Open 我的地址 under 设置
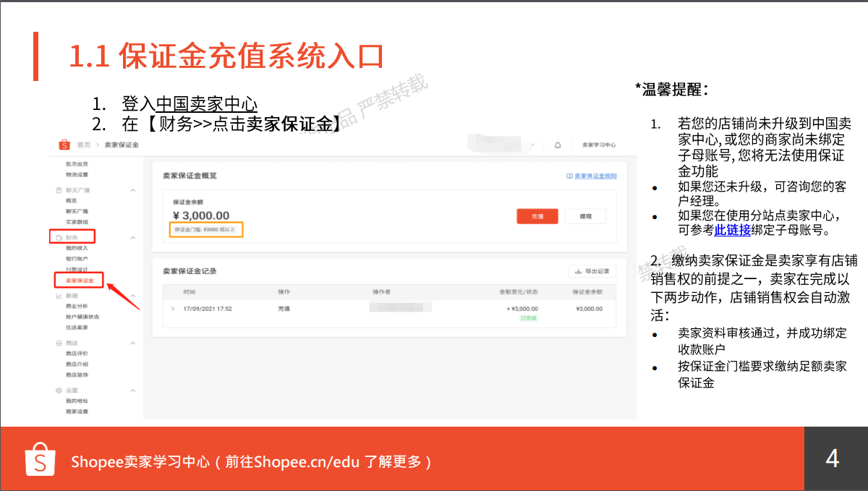This screenshot has width=868, height=491. pyautogui.click(x=77, y=401)
